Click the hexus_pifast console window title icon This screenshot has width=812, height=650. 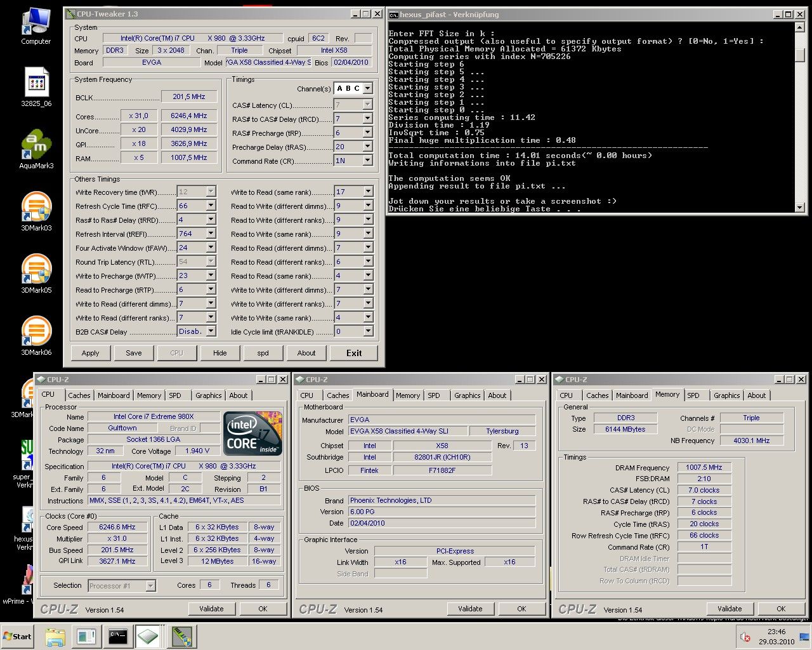tap(393, 14)
